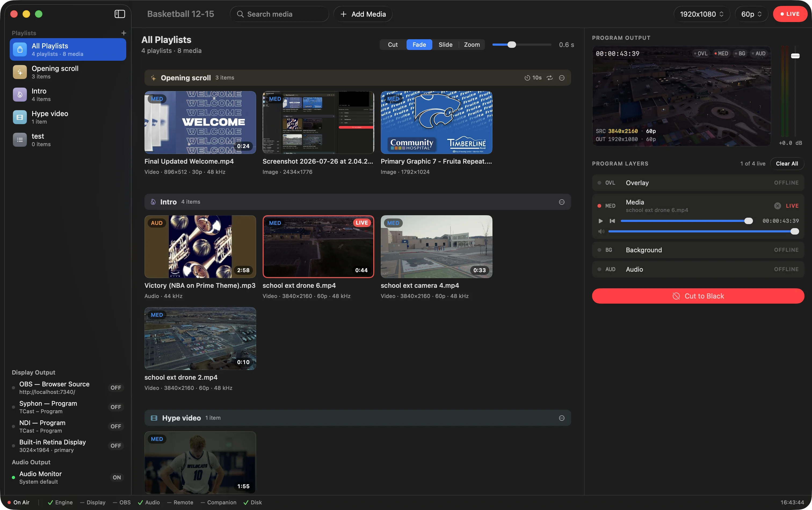Expand the Audio layer row

[x=698, y=269]
